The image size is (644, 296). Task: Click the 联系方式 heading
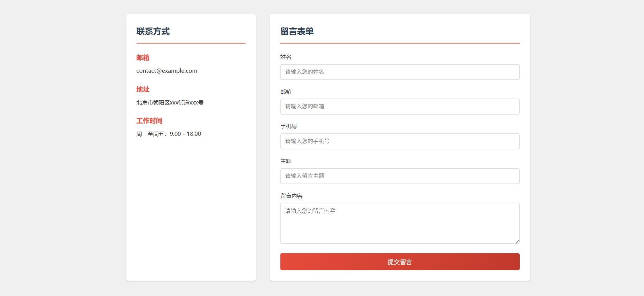153,31
